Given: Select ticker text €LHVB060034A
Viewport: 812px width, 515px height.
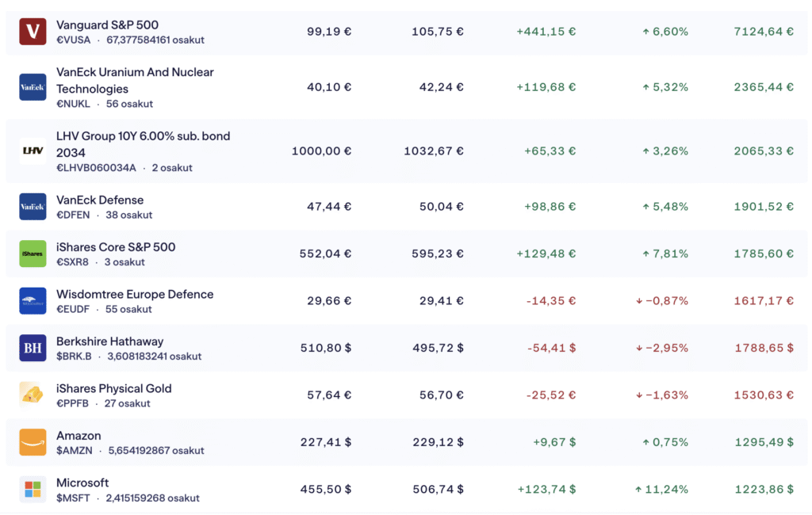Looking at the screenshot, I should [x=96, y=168].
